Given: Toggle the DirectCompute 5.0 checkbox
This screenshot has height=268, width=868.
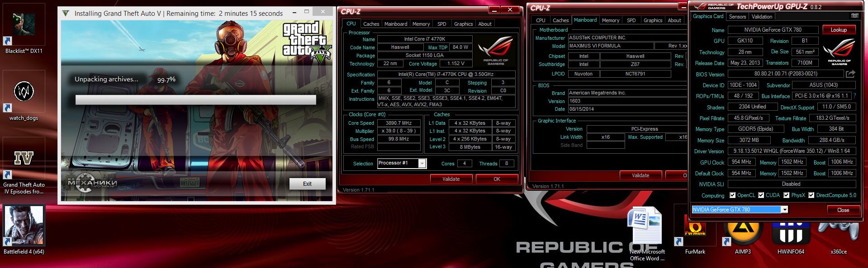Looking at the screenshot, I should point(811,195).
